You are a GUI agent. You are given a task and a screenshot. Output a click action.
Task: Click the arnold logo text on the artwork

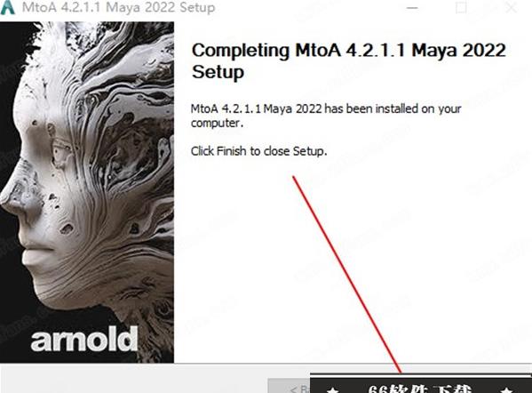click(84, 339)
